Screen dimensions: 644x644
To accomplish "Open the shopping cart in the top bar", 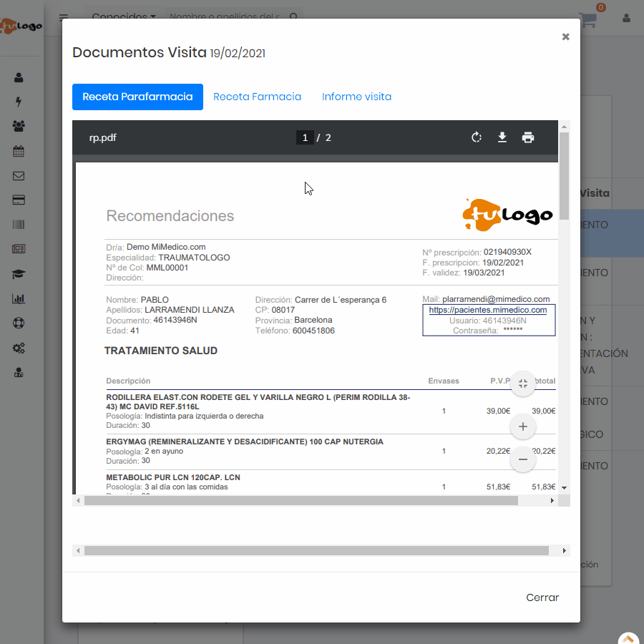I will [588, 19].
